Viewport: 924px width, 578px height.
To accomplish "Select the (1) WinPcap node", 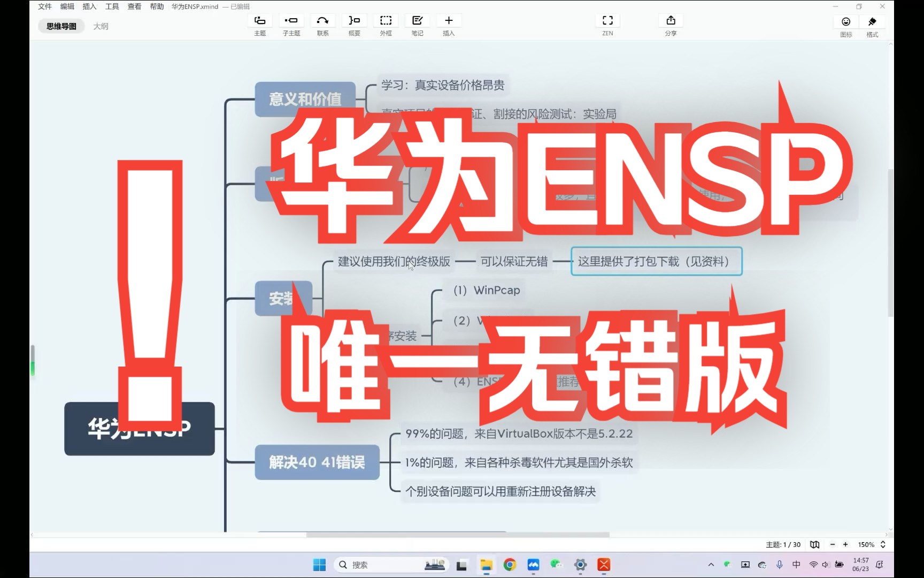I will point(487,290).
